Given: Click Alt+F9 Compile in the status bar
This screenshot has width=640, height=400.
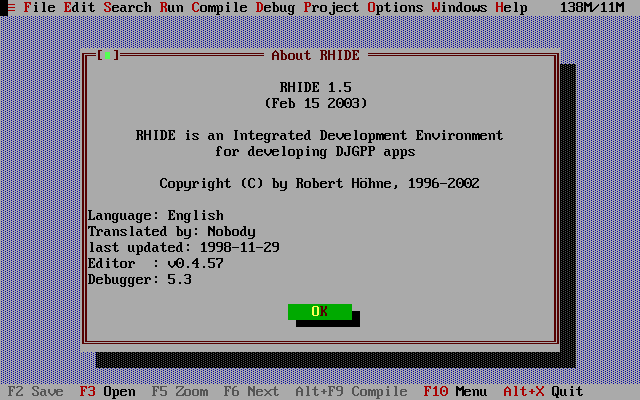Looking at the screenshot, I should 351,391.
